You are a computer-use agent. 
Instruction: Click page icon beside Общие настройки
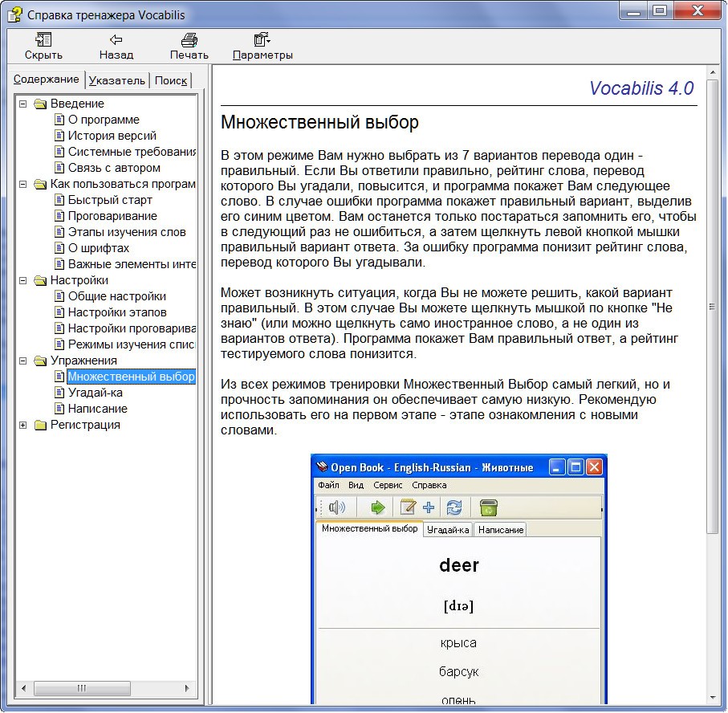tap(59, 296)
